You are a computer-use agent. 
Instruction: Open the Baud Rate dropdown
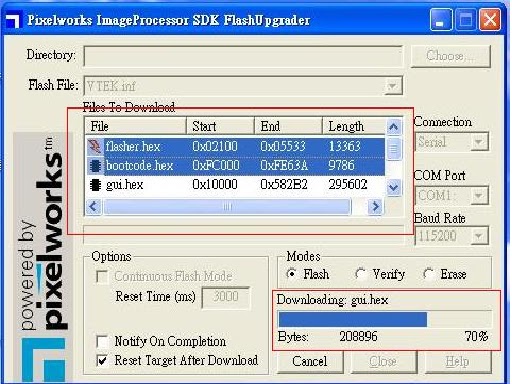(479, 236)
